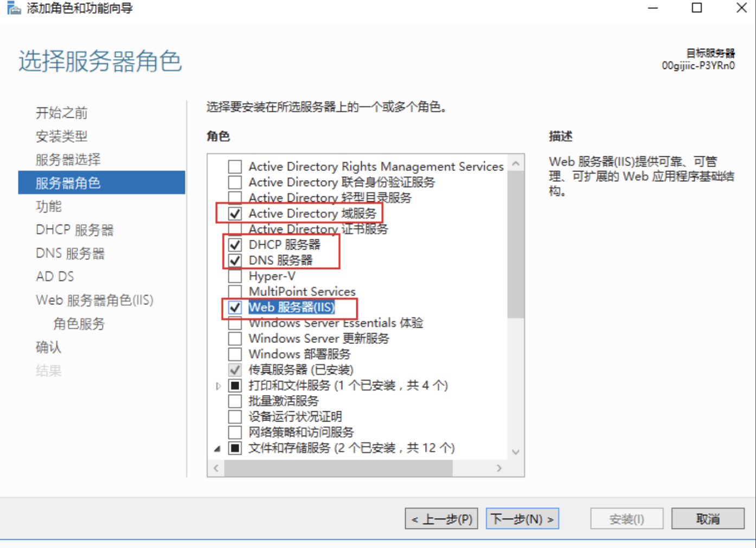Screen dimensions: 756x548
Task: Click the wizard icon in title bar
Action: 14,8
